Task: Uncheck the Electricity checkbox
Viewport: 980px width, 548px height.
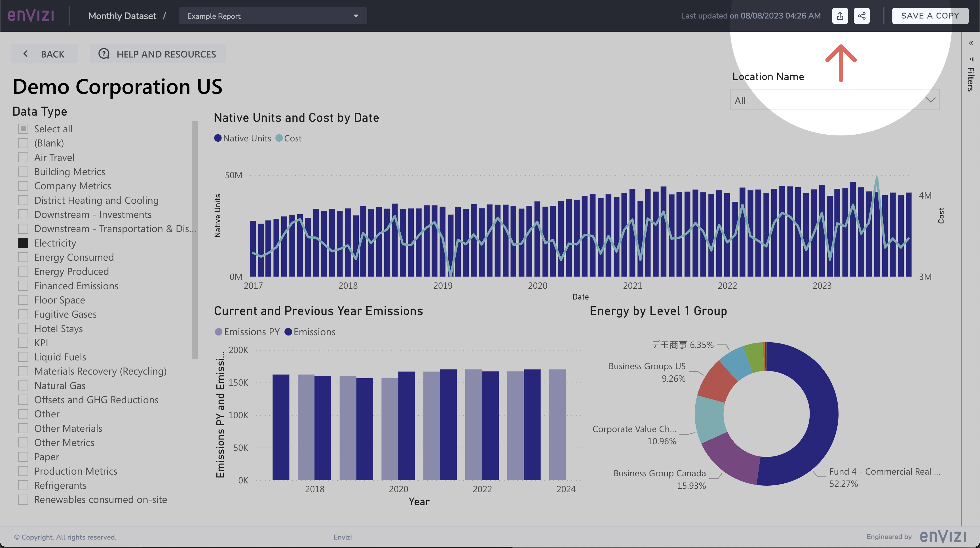Action: pos(23,243)
